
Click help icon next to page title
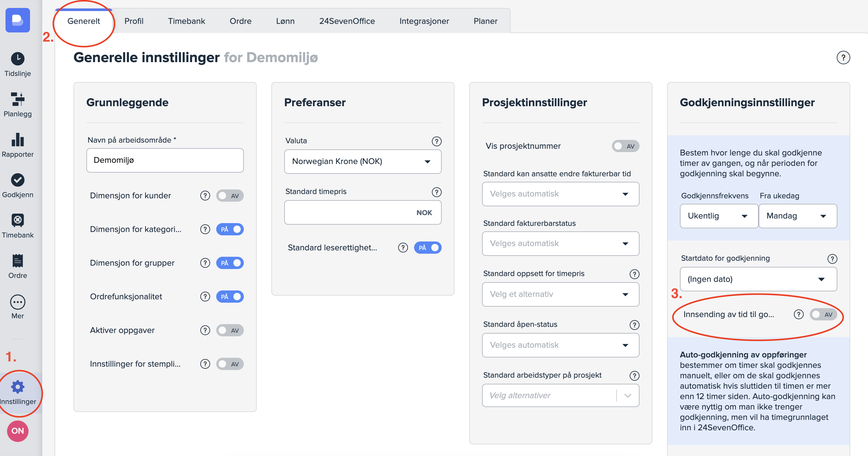coord(843,58)
